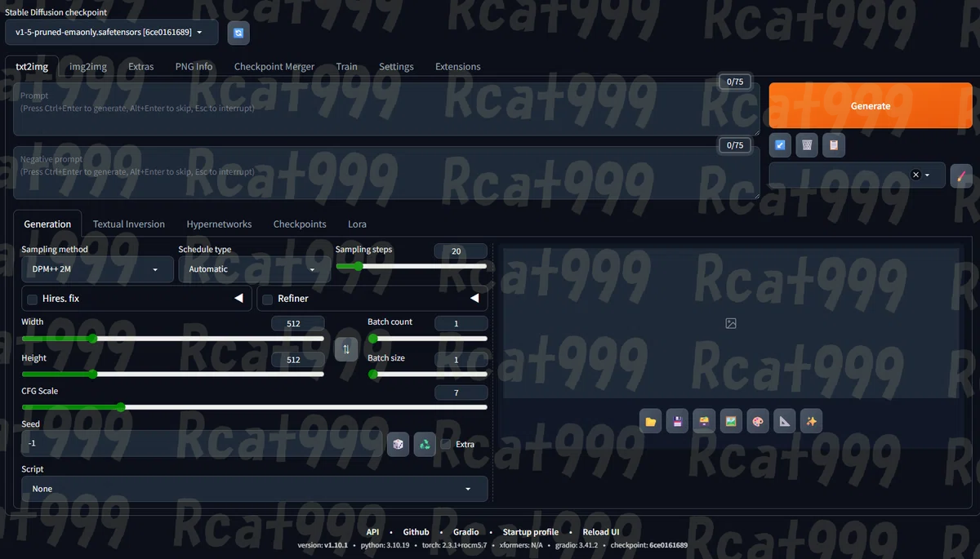Viewport: 980px width, 559px height.
Task: Open images output folder icon
Action: click(x=651, y=421)
